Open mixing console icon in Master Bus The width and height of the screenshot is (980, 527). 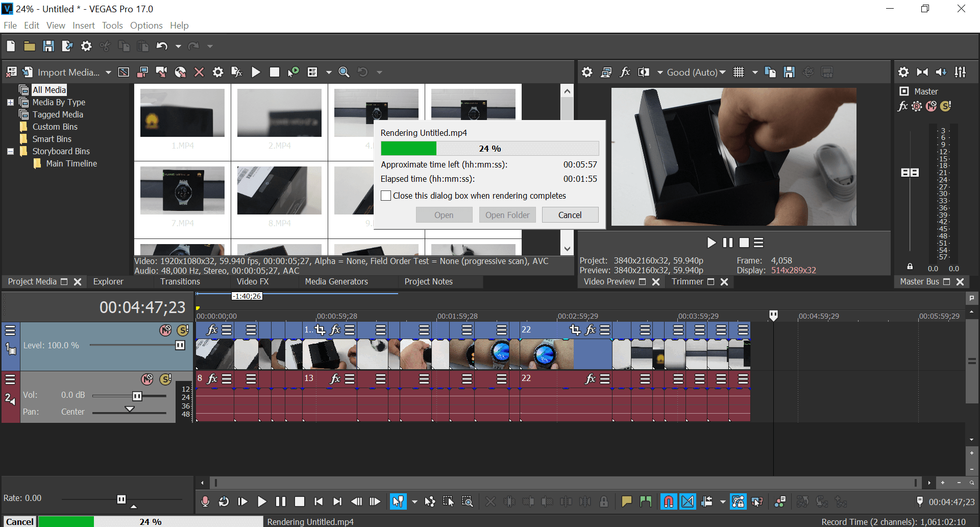coord(961,72)
